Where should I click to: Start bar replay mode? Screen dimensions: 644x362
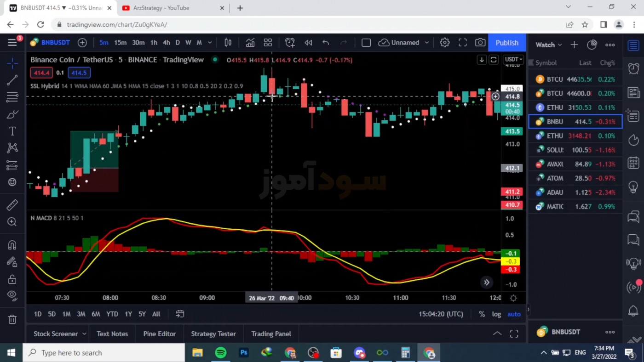(x=308, y=43)
